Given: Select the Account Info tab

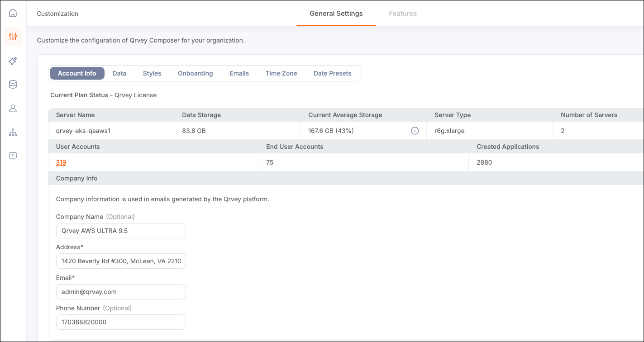Looking at the screenshot, I should [77, 73].
